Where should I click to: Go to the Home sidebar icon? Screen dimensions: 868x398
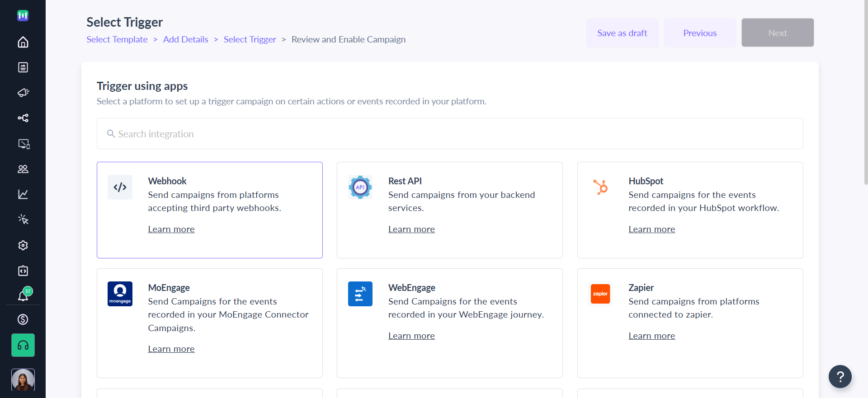click(x=23, y=42)
